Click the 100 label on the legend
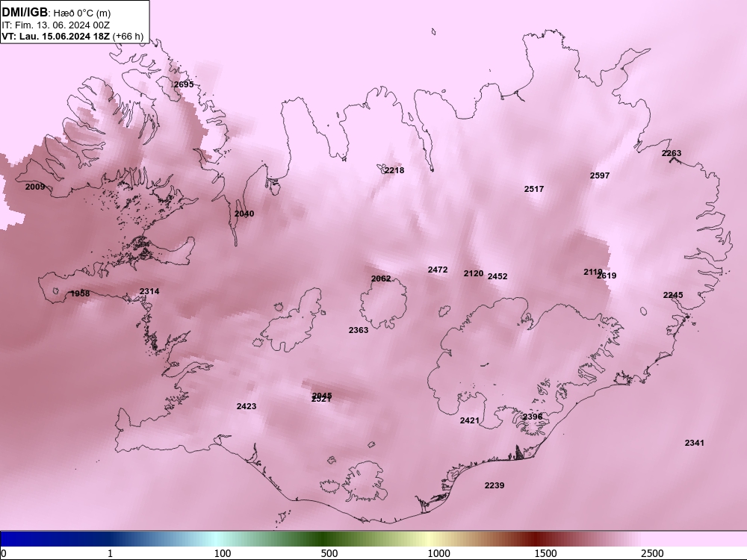 click(x=223, y=553)
